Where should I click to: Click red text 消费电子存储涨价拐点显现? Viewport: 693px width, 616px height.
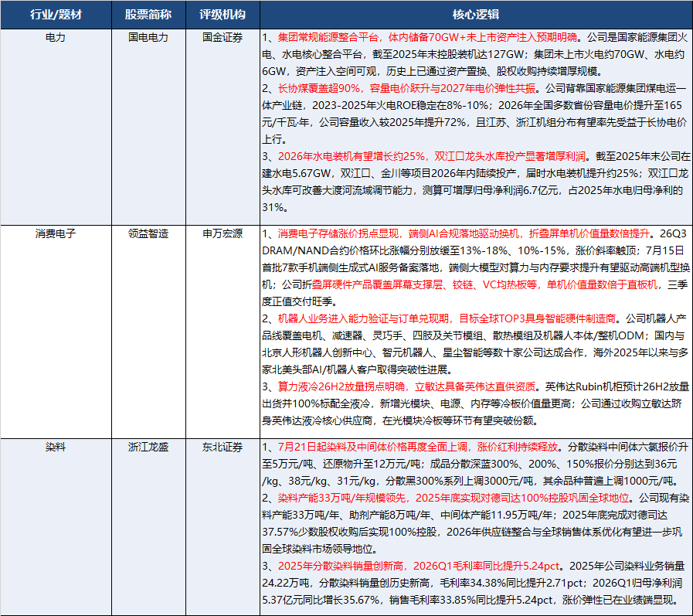[338, 233]
